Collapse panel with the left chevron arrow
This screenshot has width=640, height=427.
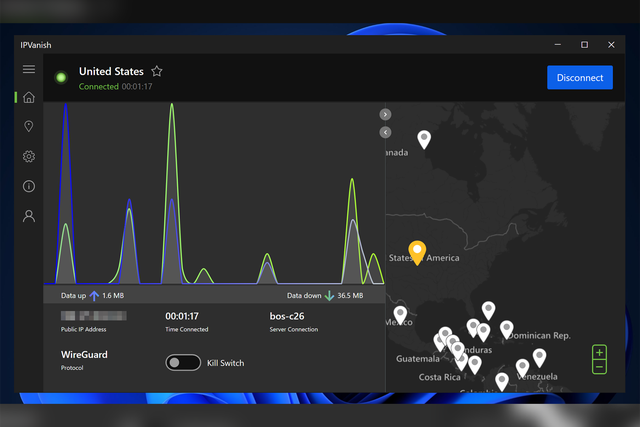385,132
